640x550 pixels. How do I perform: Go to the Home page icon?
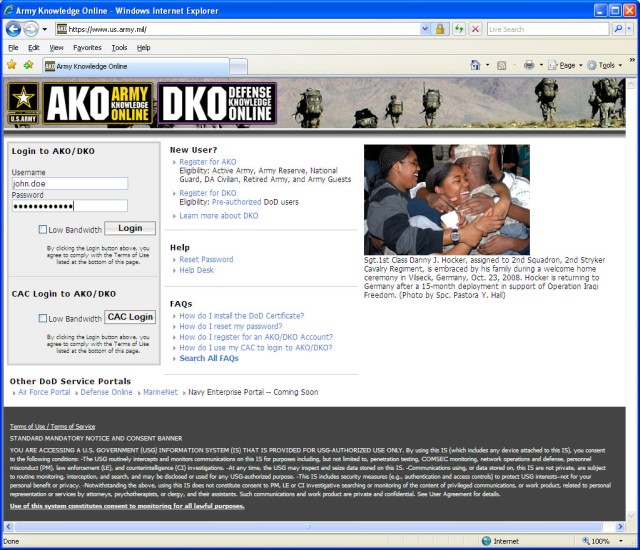pyautogui.click(x=476, y=65)
